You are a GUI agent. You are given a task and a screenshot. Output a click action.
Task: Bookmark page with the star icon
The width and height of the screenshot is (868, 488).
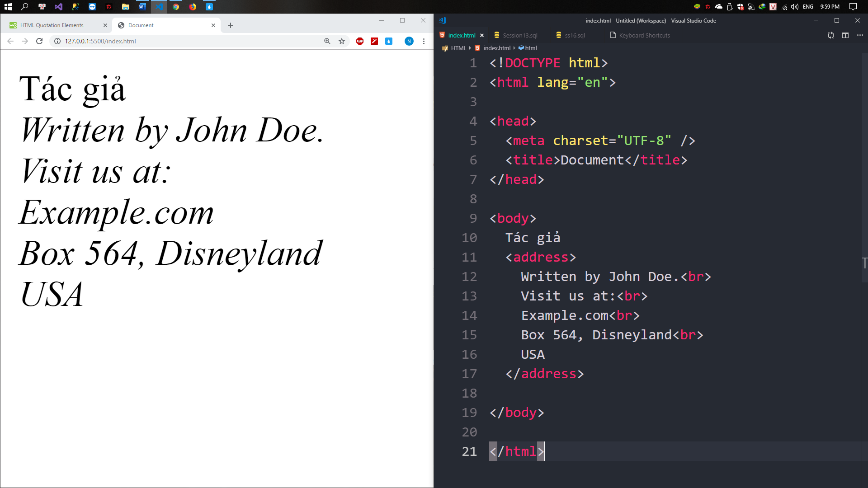[342, 41]
